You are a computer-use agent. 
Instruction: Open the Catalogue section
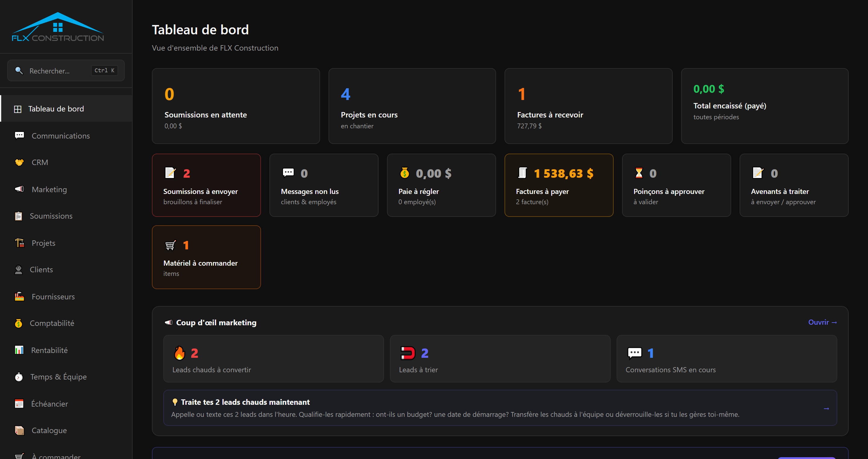coord(66,430)
